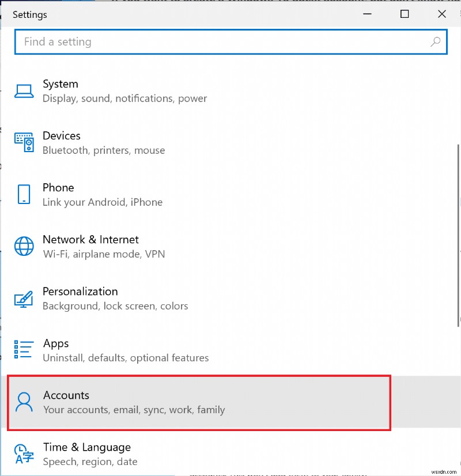Maximize the Settings window

click(405, 14)
